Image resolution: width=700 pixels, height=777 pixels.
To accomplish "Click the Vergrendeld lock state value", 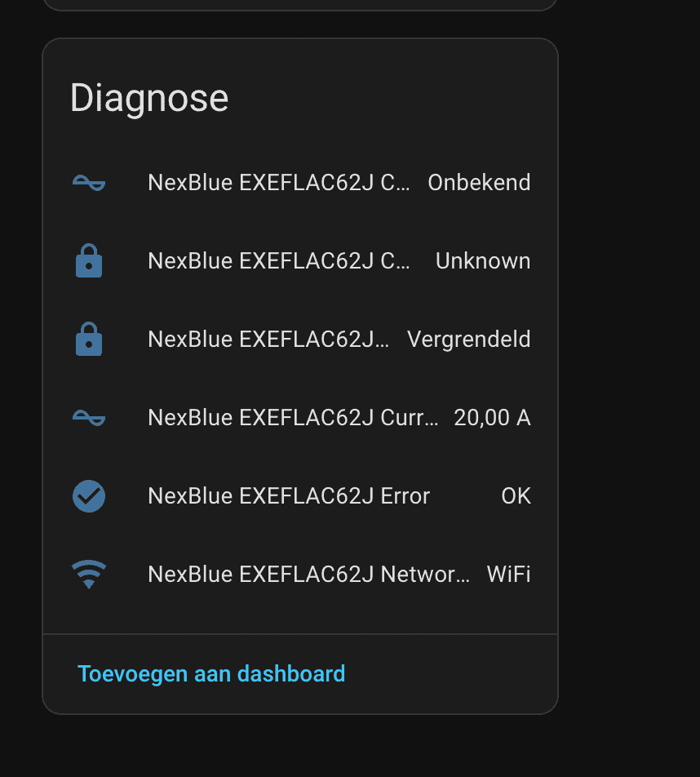I will coord(468,340).
